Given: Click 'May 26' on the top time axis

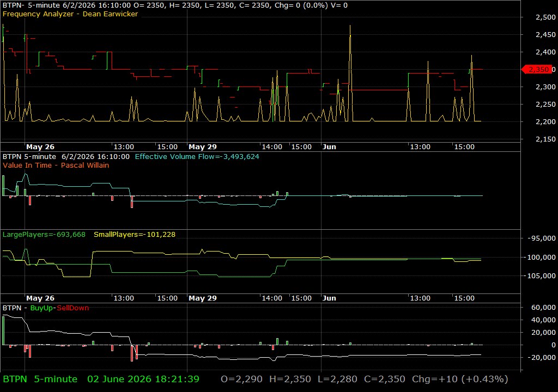Looking at the screenshot, I should (40, 146).
